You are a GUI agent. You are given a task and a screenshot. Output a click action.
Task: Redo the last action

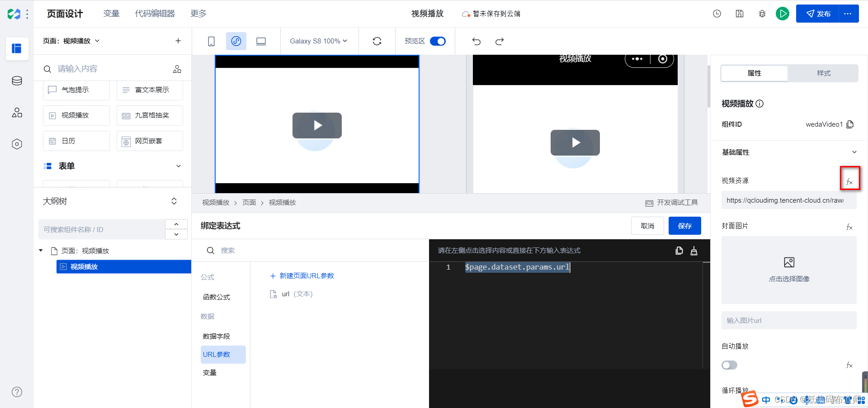point(500,41)
